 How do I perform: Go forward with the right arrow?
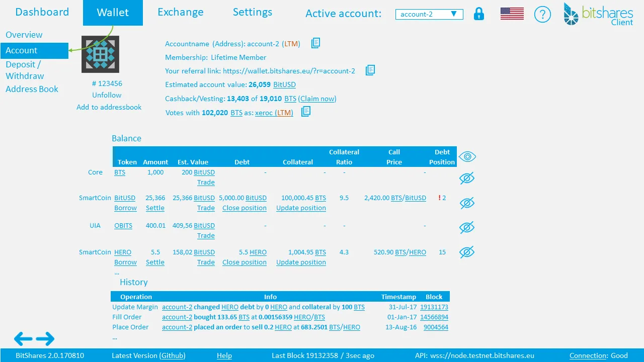45,339
